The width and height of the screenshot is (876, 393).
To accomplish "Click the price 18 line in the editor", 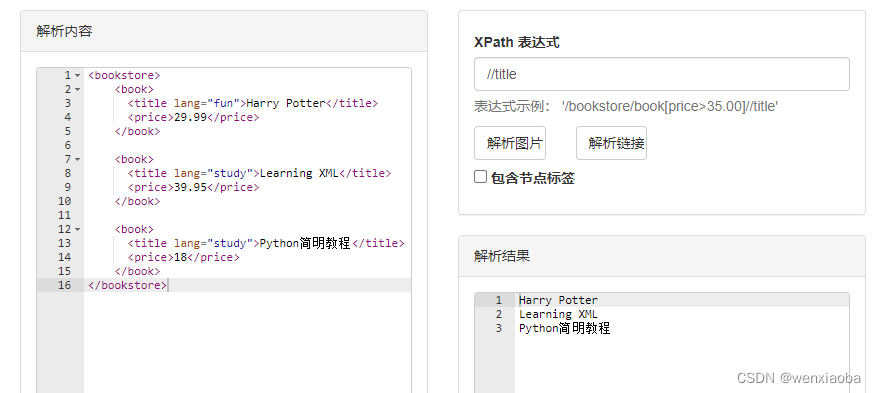I will point(183,257).
